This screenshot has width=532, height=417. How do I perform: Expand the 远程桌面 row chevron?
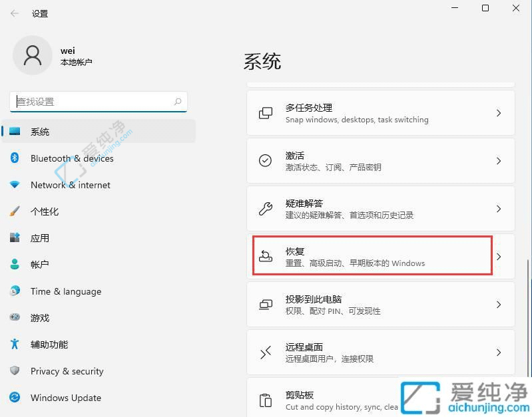tap(499, 352)
